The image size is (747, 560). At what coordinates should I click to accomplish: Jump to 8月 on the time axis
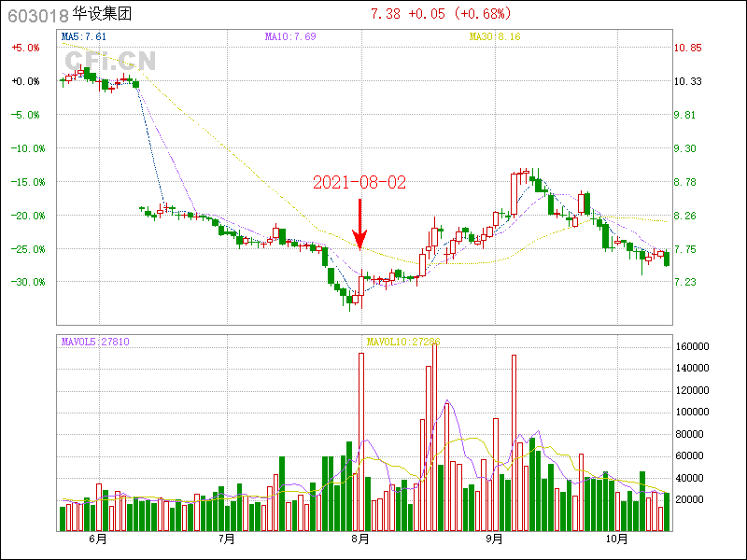(x=360, y=539)
